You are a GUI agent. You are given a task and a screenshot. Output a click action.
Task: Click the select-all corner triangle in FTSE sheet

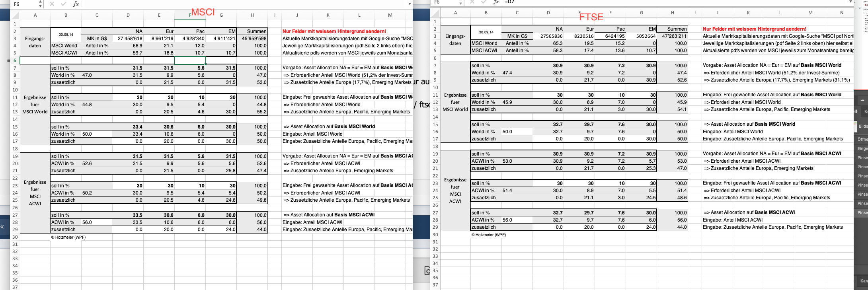coord(435,13)
